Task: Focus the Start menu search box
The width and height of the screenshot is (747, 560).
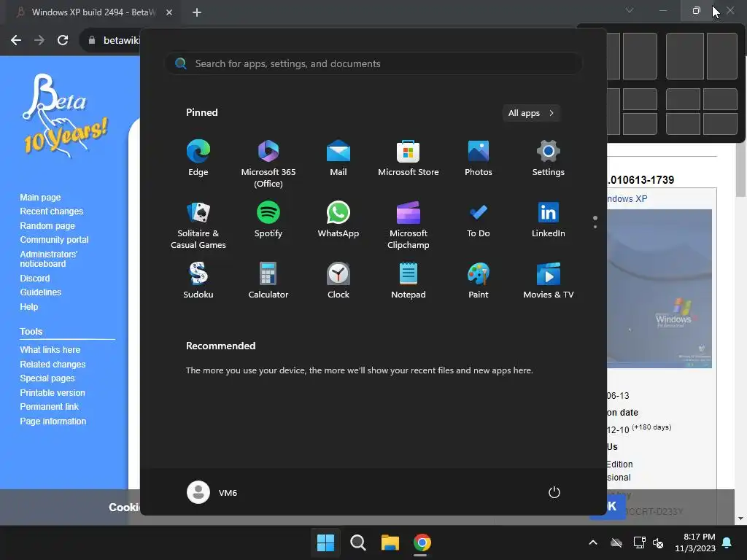Action: [x=373, y=63]
